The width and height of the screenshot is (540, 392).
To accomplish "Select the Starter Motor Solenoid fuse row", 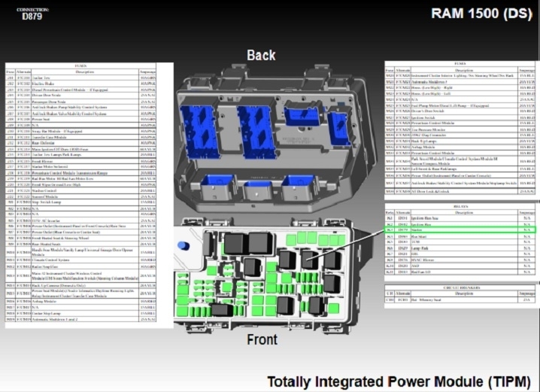I will (80, 167).
